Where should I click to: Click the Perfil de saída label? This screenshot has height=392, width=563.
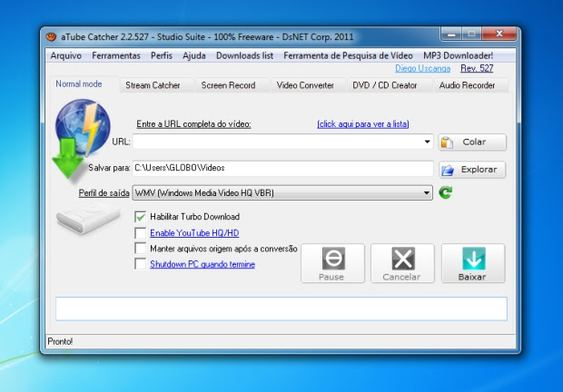[104, 193]
